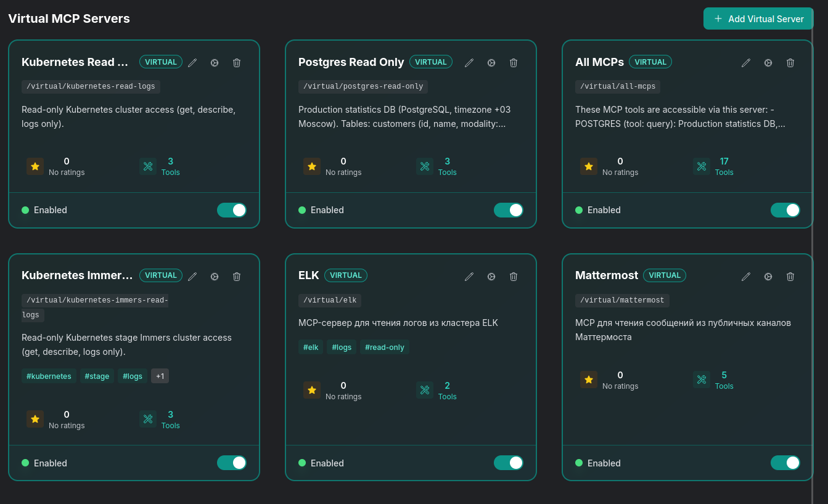Open gear settings on Kubernetes Immers card
The image size is (828, 504).
[215, 277]
